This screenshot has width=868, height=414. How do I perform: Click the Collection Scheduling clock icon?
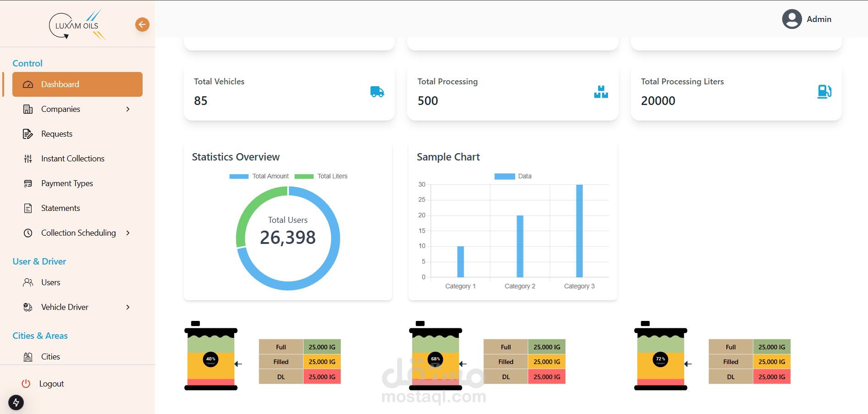pyautogui.click(x=28, y=233)
